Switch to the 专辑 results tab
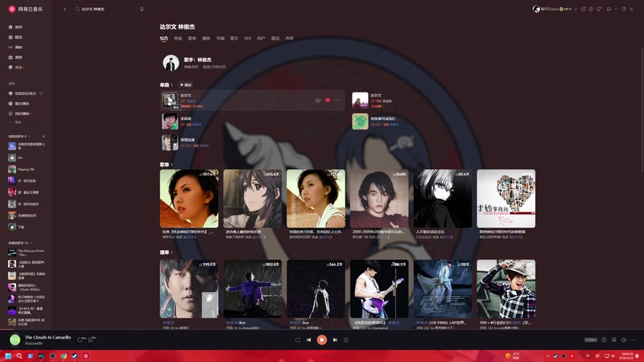 tap(221, 38)
